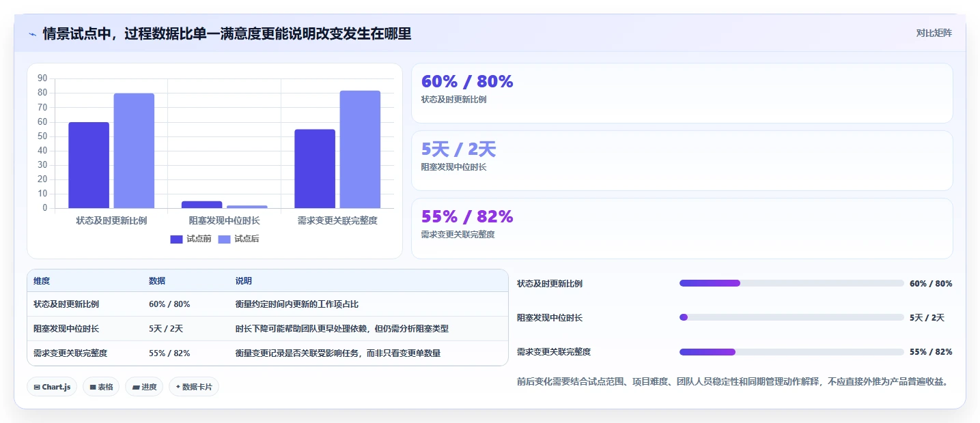Viewport: 980px width, 423px height.
Task: Click description 衡量约定时间内更新的工作项占比
Action: [297, 304]
